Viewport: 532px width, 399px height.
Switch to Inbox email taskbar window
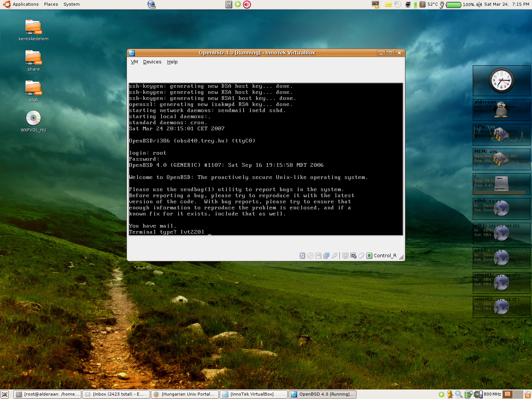coord(117,394)
